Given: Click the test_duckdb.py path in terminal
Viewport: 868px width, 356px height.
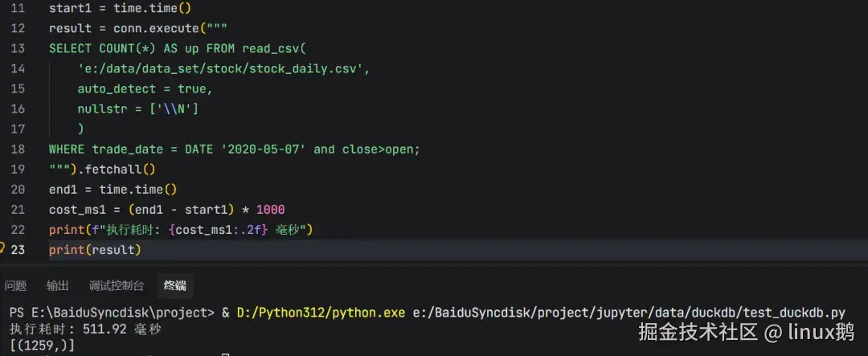Looking at the screenshot, I should click(630, 313).
